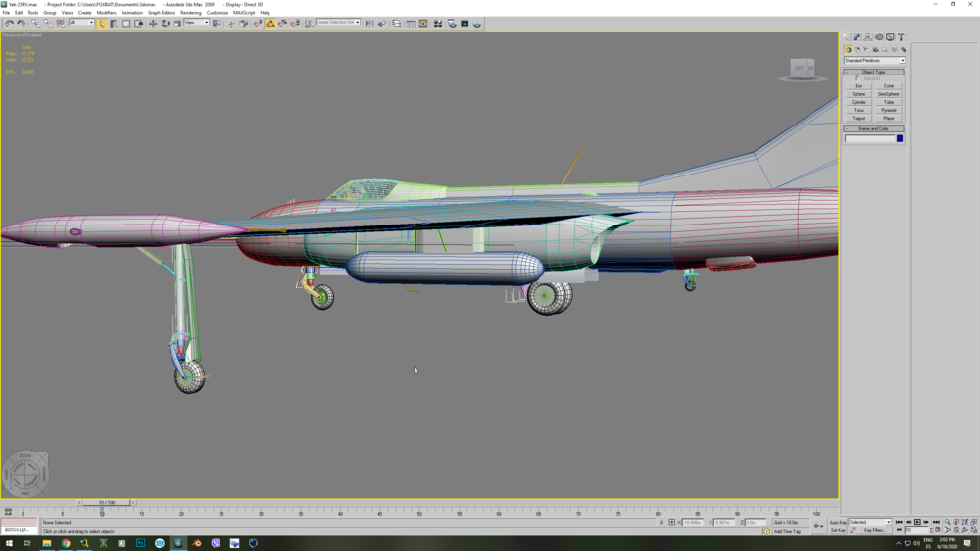Undo the last action in toolbar
The height and width of the screenshot is (551, 980).
tap(9, 24)
